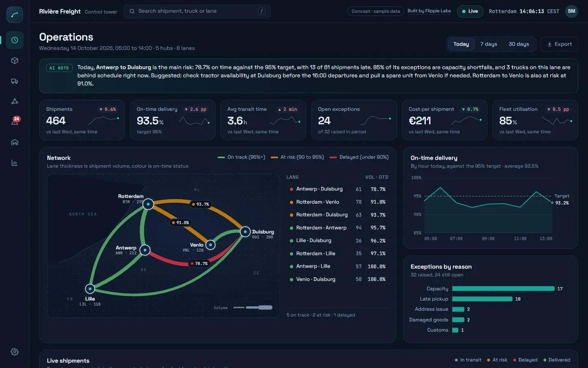This screenshot has width=588, height=368.
Task: Click the Customs exceptions bar
Action: [455, 330]
